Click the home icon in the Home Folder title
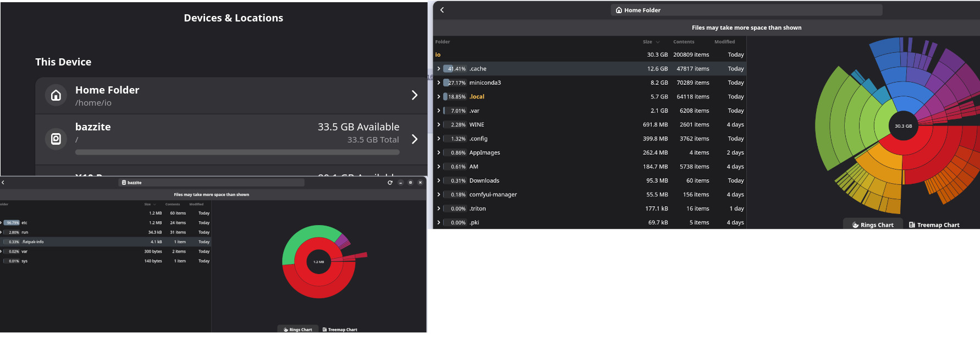 [x=619, y=10]
